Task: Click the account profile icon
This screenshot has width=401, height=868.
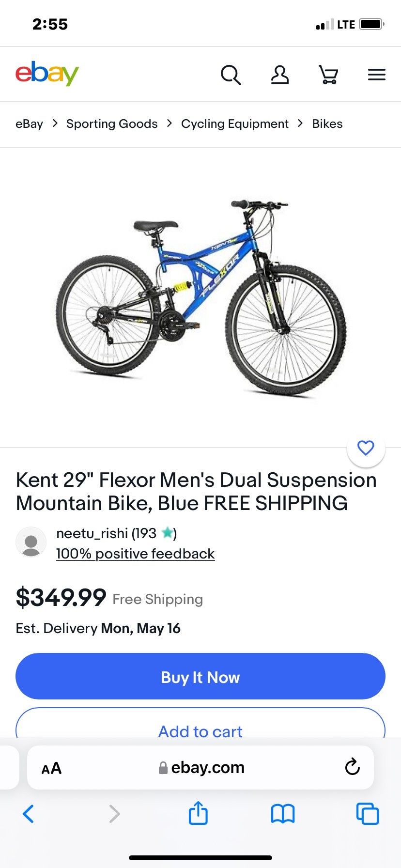Action: click(280, 75)
